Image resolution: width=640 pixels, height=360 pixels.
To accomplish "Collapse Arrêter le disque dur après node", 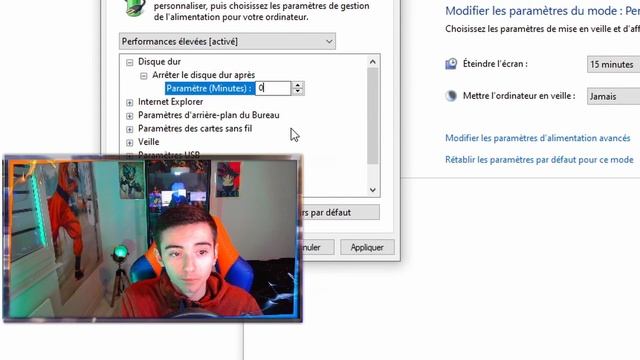I will click(x=144, y=76).
